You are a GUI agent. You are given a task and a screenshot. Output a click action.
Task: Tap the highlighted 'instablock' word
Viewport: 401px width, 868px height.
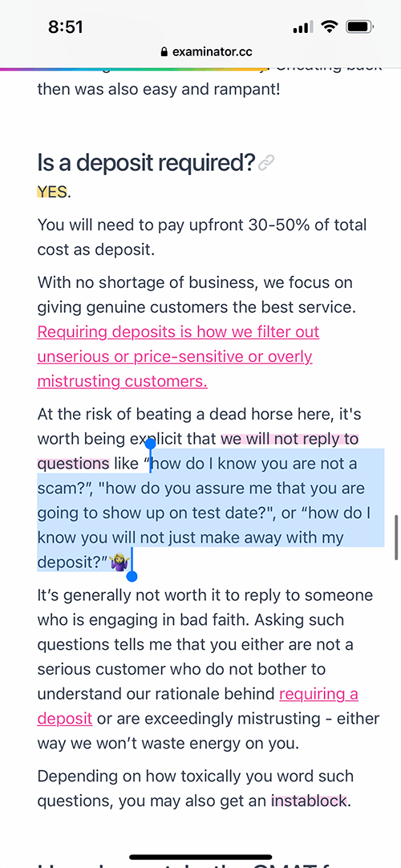[x=309, y=801]
